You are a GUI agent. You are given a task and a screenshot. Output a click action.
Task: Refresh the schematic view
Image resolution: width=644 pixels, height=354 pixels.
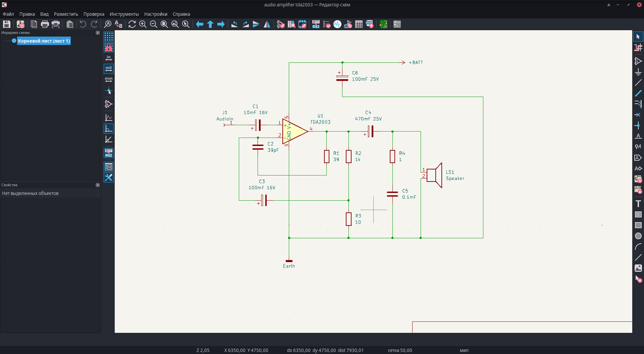(x=132, y=24)
